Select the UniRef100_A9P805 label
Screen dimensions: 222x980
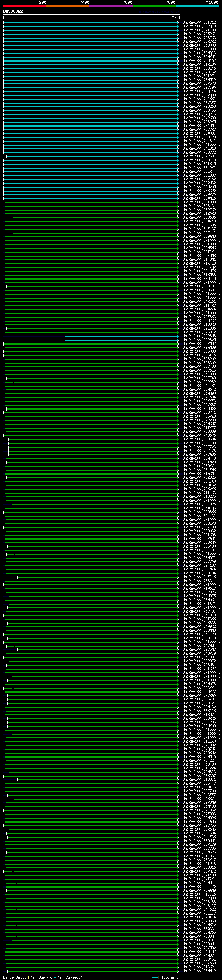(x=199, y=340)
